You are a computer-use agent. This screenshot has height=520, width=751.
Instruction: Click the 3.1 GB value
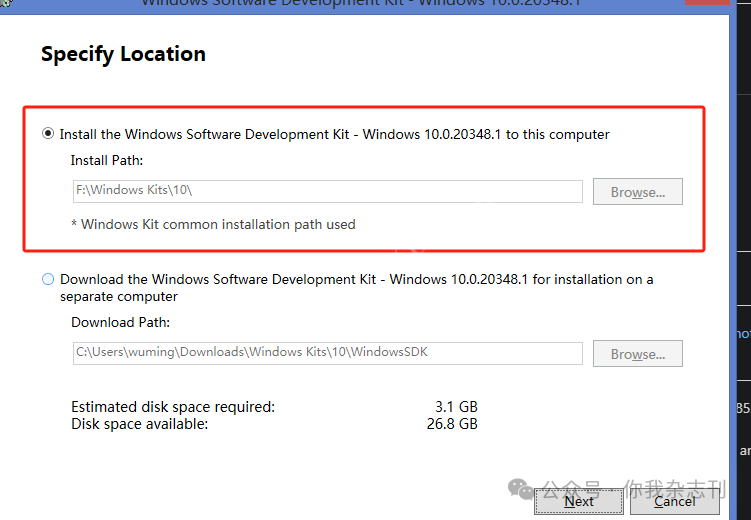click(456, 407)
